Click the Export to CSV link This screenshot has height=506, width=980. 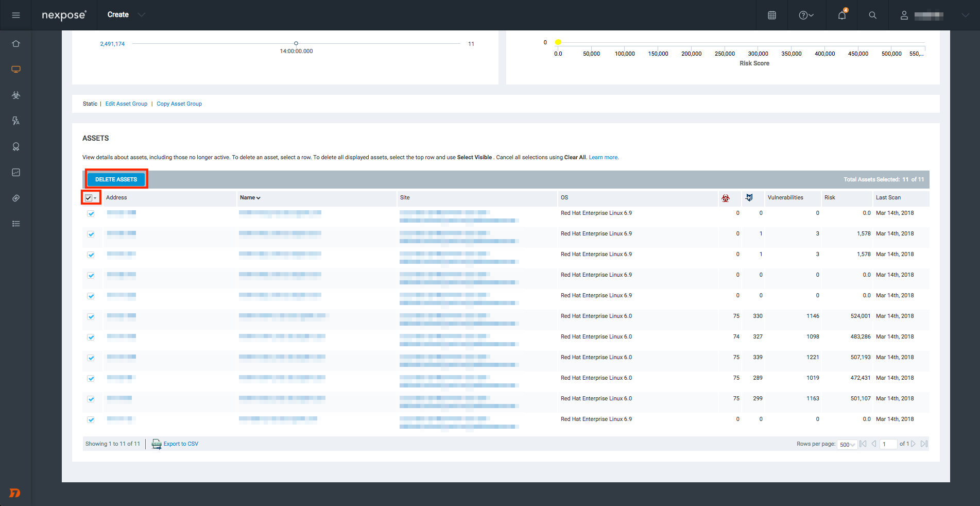tap(181, 444)
